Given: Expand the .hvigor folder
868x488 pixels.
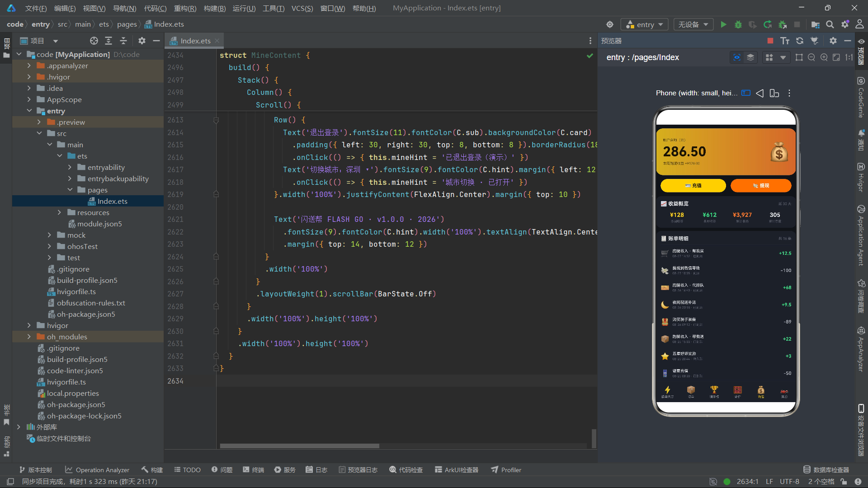Looking at the screenshot, I should pos(29,77).
